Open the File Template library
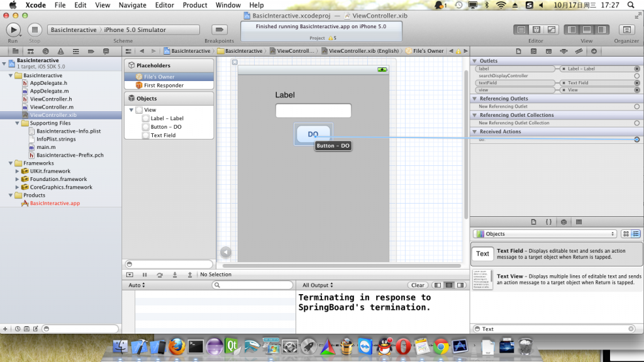Image resolution: width=644 pixels, height=362 pixels. coord(533,222)
